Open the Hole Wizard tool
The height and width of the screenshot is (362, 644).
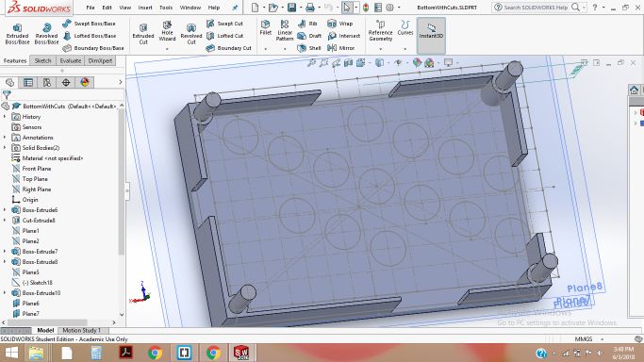coord(167,31)
